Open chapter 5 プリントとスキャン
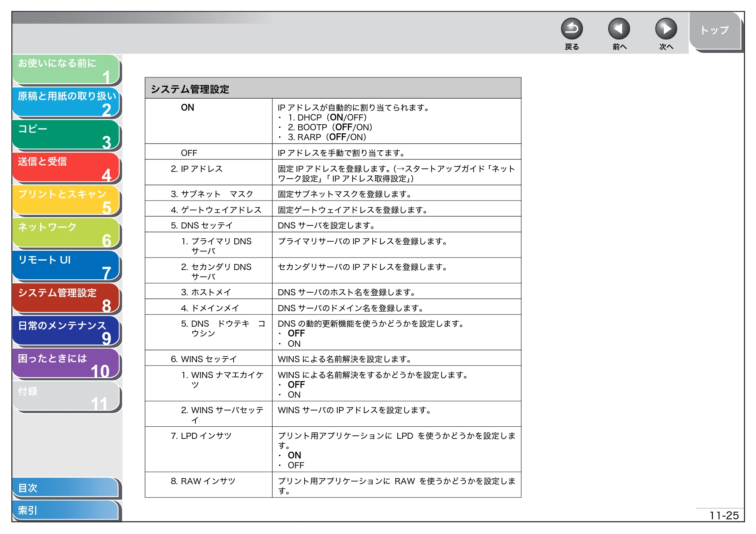Viewport: 756px width, 534px height. click(x=66, y=200)
